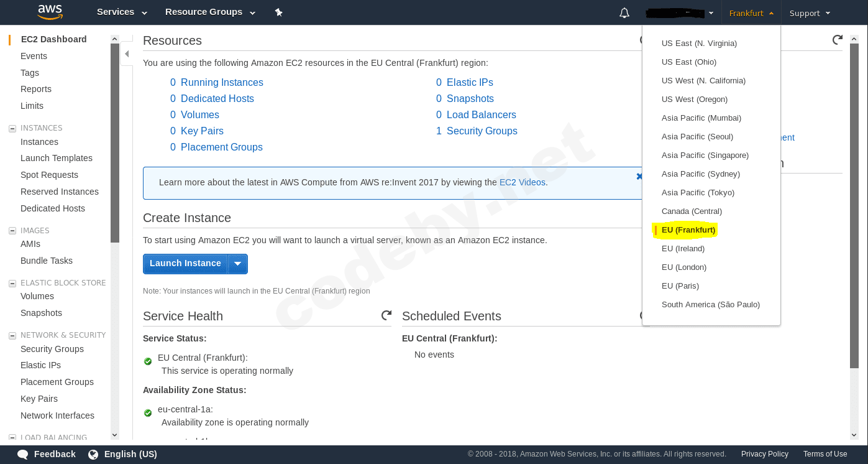Click the English (US) language globe icon
This screenshot has width=868, height=464.
tap(93, 454)
